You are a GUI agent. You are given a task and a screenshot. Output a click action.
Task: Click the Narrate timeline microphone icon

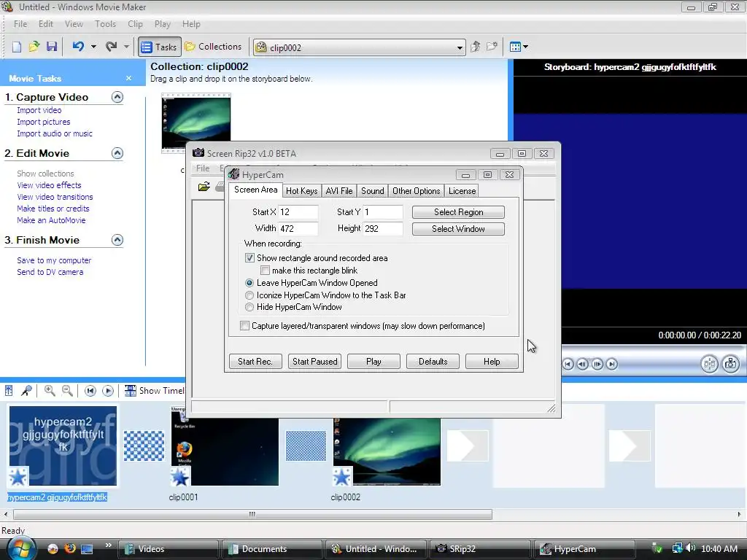coord(27,391)
